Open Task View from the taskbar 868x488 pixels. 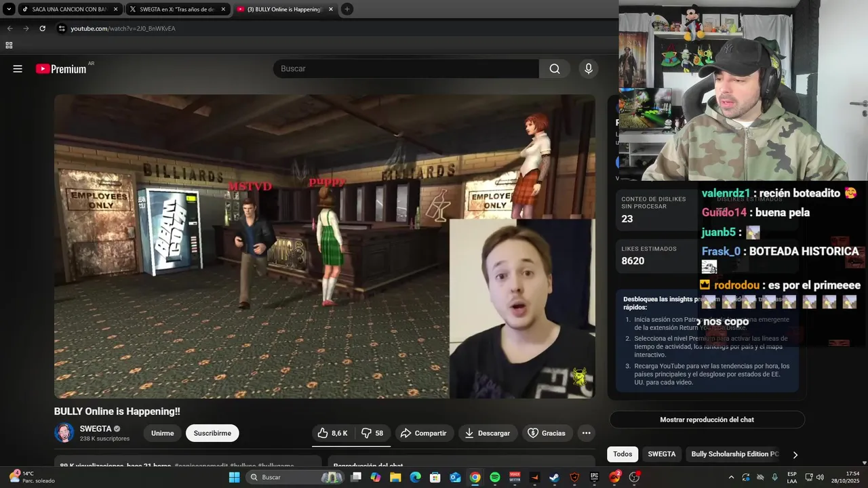356,477
